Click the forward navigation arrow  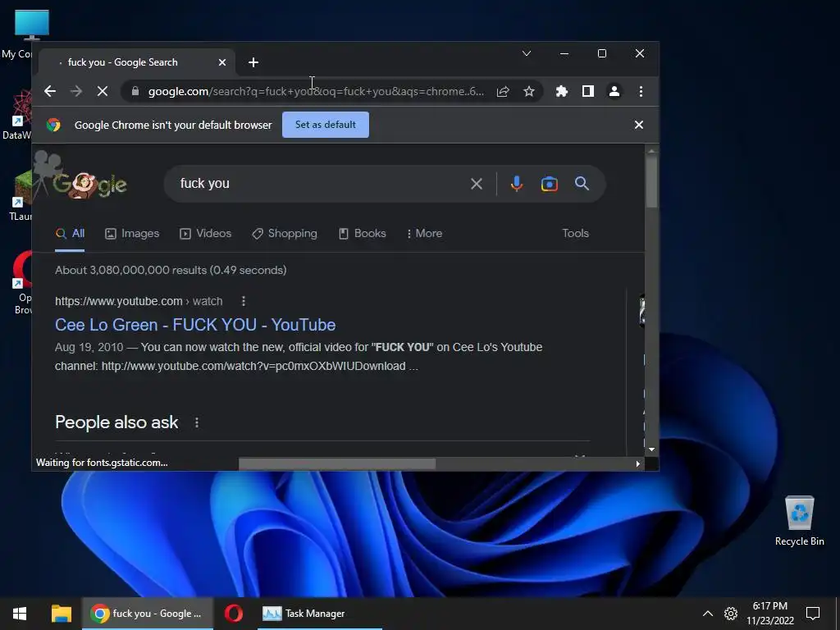coord(76,91)
